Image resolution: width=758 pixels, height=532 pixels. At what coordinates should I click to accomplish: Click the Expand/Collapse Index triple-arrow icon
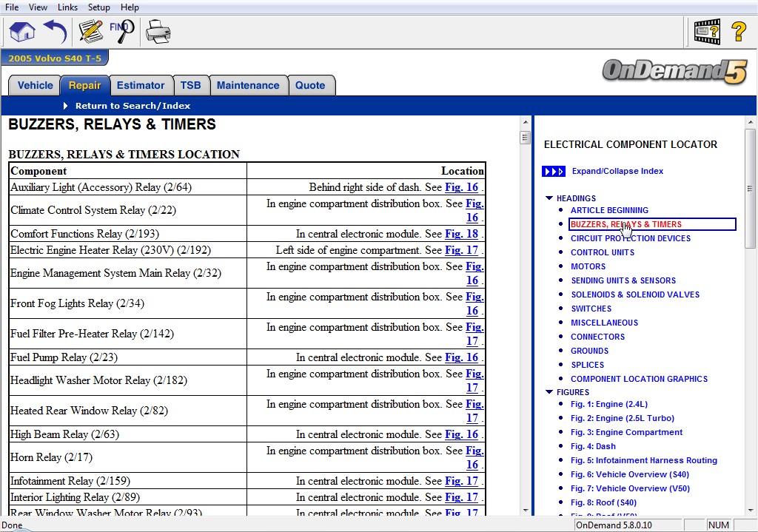pyautogui.click(x=554, y=172)
